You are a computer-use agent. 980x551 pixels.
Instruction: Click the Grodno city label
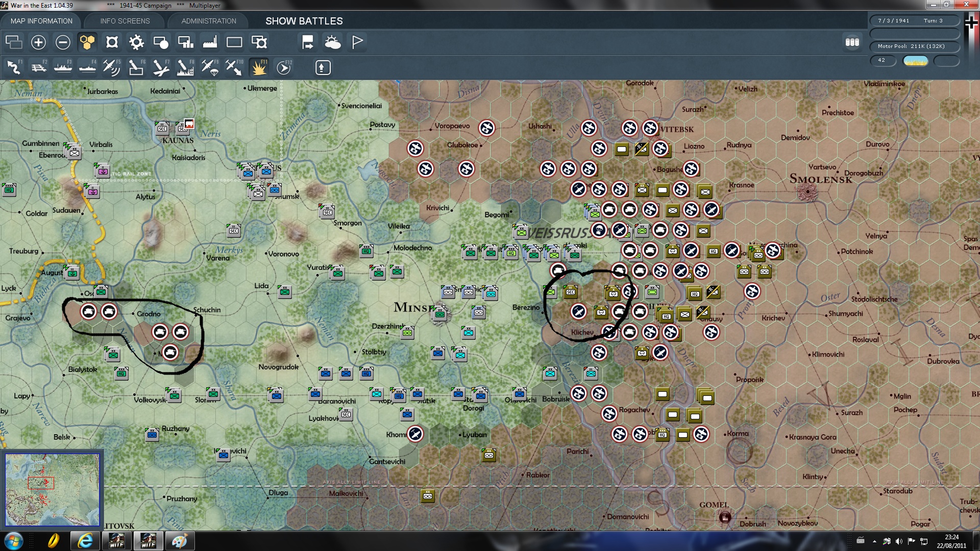149,314
